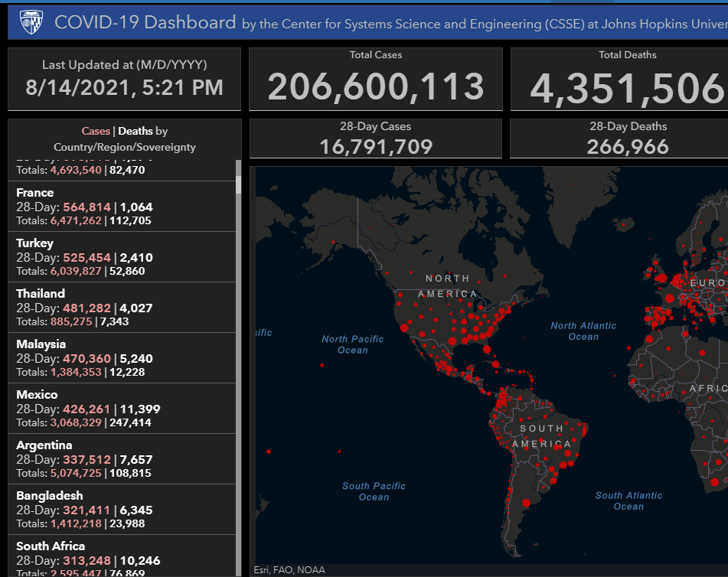728x577 pixels.
Task: Click Argentina's total cases 5,074,725
Action: 76,473
